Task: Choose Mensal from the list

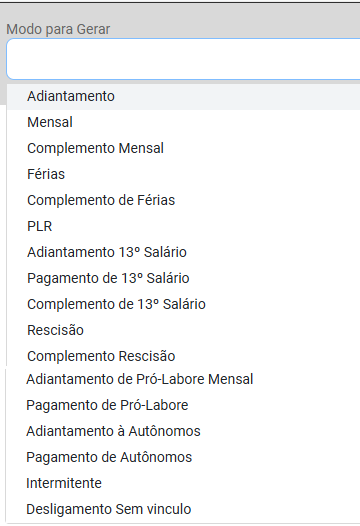Action: pos(184,122)
